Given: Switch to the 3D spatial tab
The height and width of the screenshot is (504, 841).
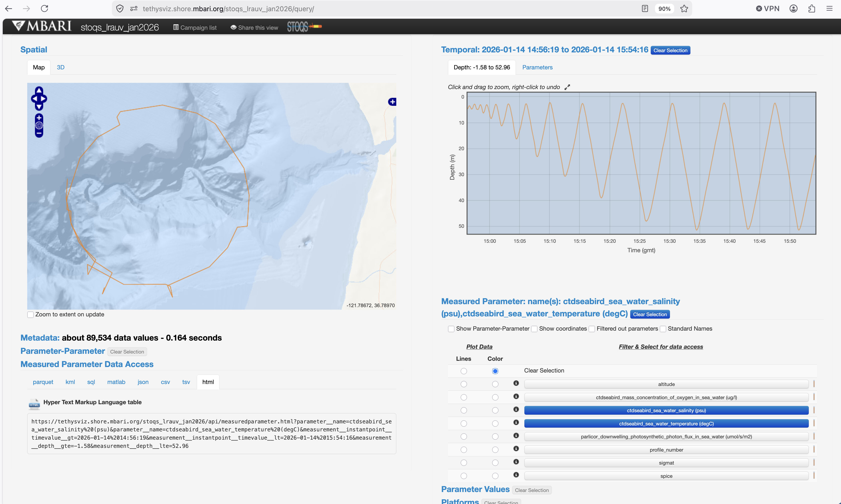Looking at the screenshot, I should click(x=60, y=68).
